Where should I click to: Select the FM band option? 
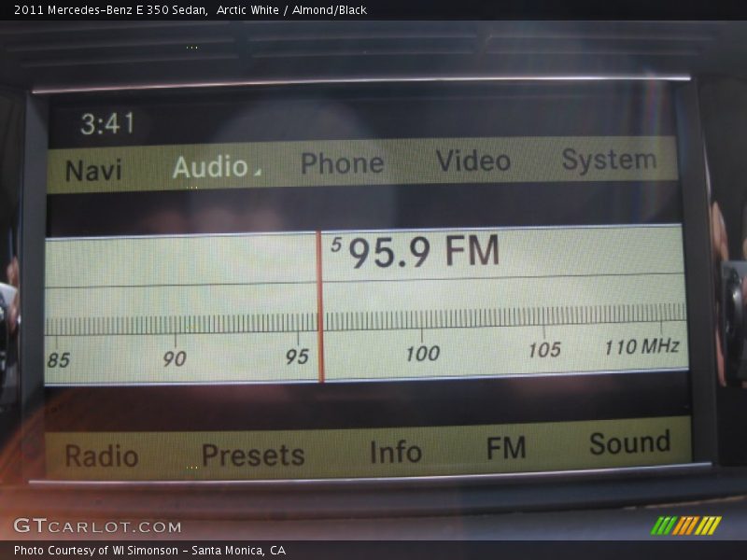pyautogui.click(x=506, y=449)
